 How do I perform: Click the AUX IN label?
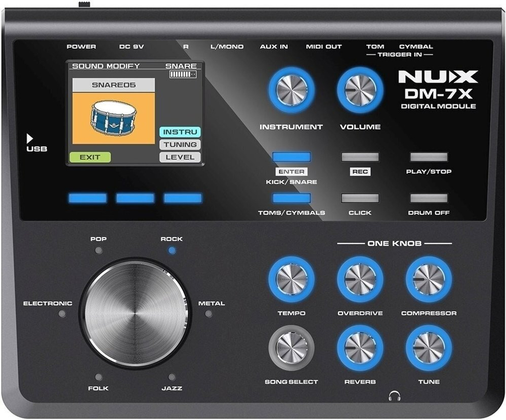click(x=274, y=46)
